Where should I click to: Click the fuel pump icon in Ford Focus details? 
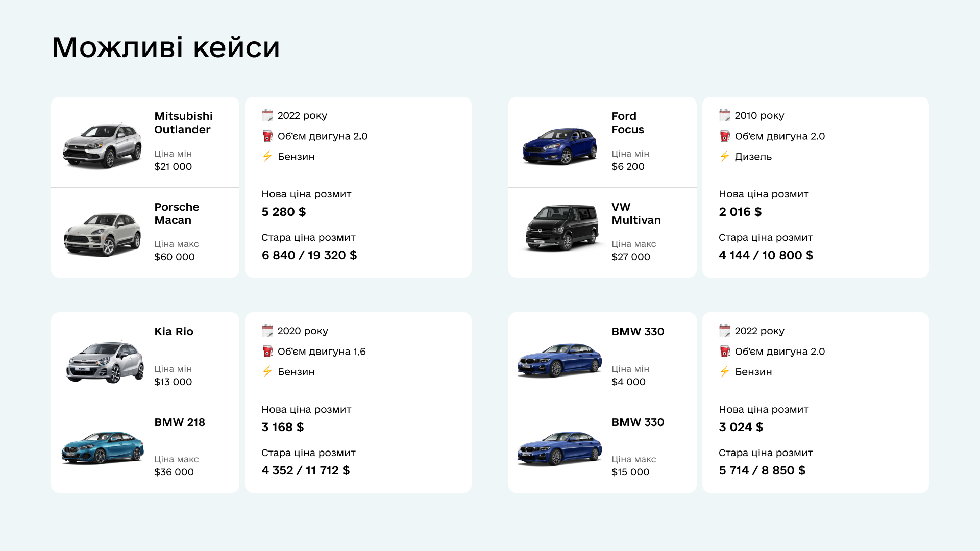pos(725,136)
